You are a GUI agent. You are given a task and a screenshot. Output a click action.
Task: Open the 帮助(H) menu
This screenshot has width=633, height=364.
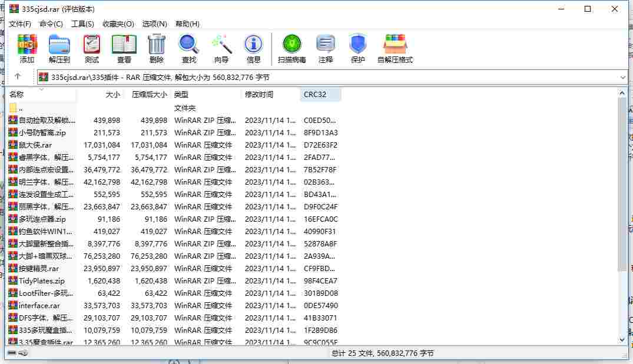187,24
